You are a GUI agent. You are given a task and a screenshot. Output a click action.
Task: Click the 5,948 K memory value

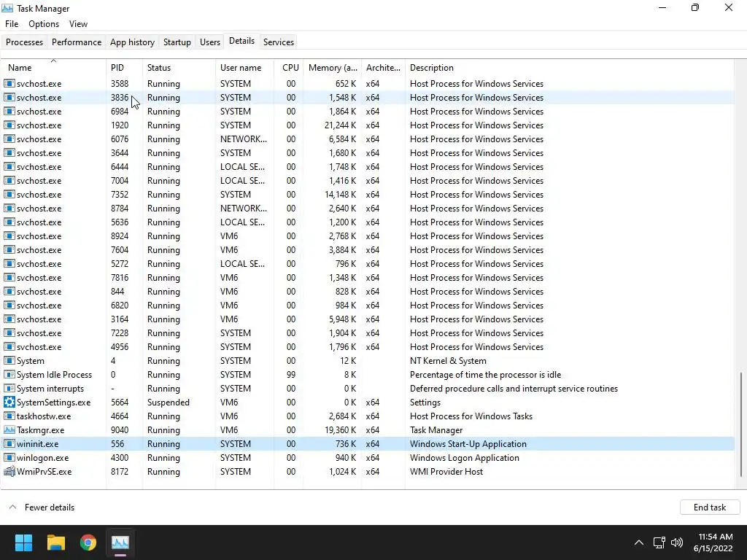pyautogui.click(x=343, y=319)
